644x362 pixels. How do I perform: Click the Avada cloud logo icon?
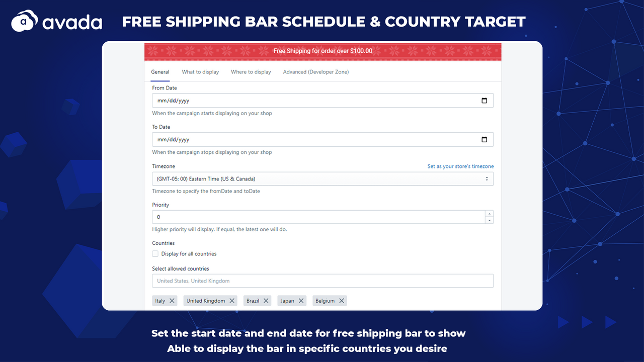25,22
